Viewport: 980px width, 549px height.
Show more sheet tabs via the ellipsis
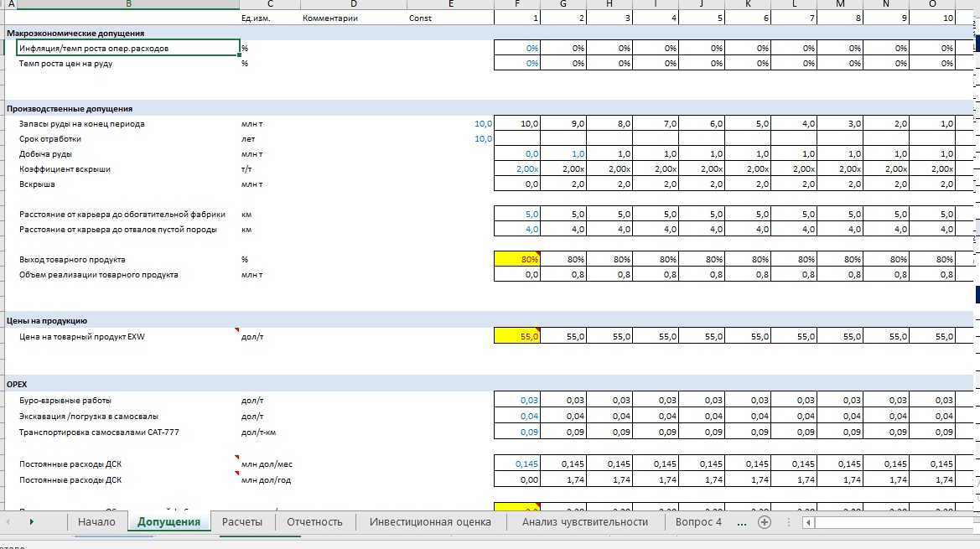(x=742, y=522)
